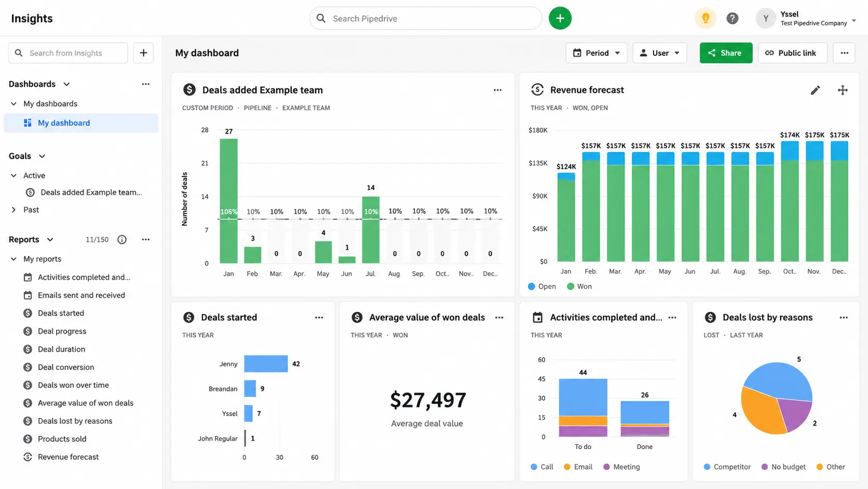Edit the Revenue forecast report with pencil
This screenshot has width=868, height=489.
815,90
